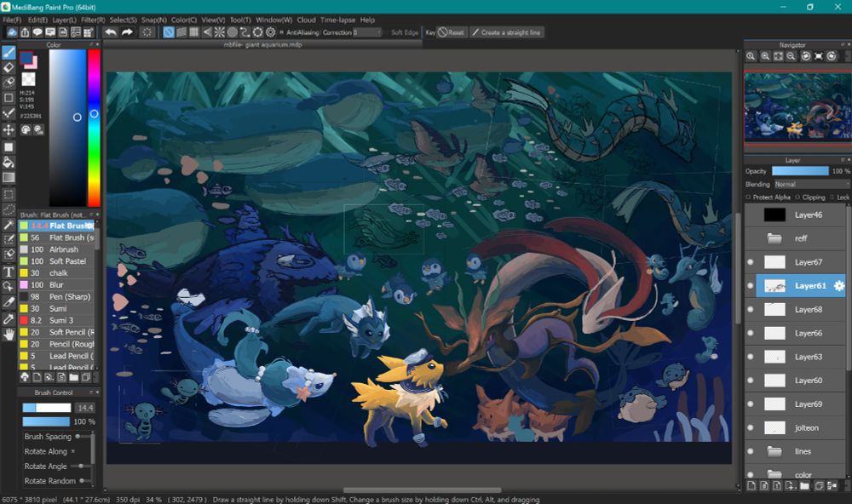Expand the color layer folder
Image resolution: width=852 pixels, height=504 pixels.
[x=774, y=474]
